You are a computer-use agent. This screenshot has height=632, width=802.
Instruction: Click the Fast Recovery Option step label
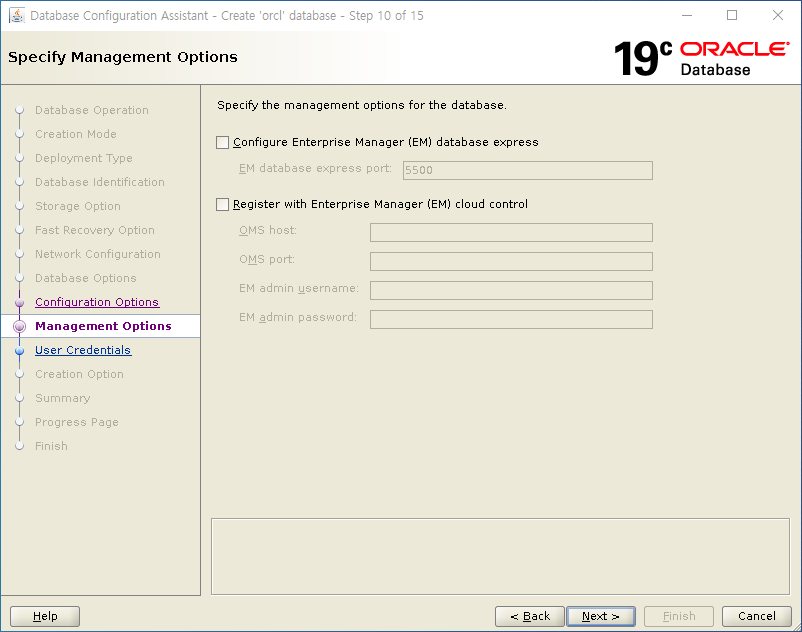95,230
